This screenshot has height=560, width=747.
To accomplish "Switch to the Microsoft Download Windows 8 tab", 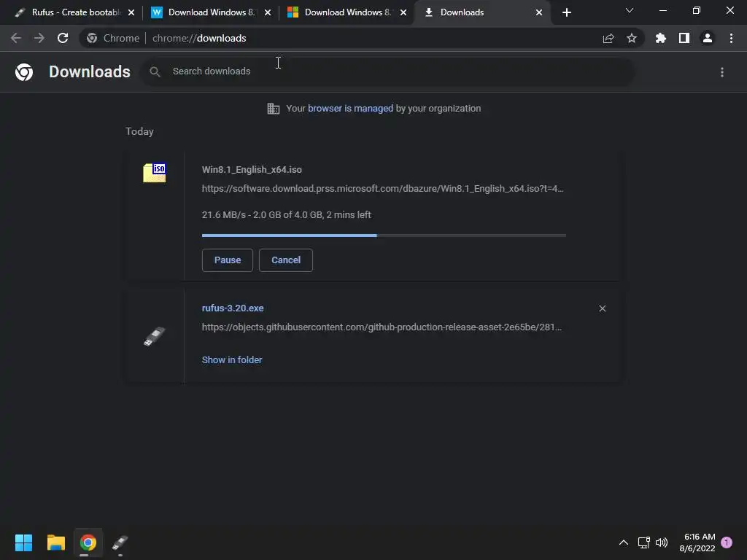I will (x=347, y=12).
